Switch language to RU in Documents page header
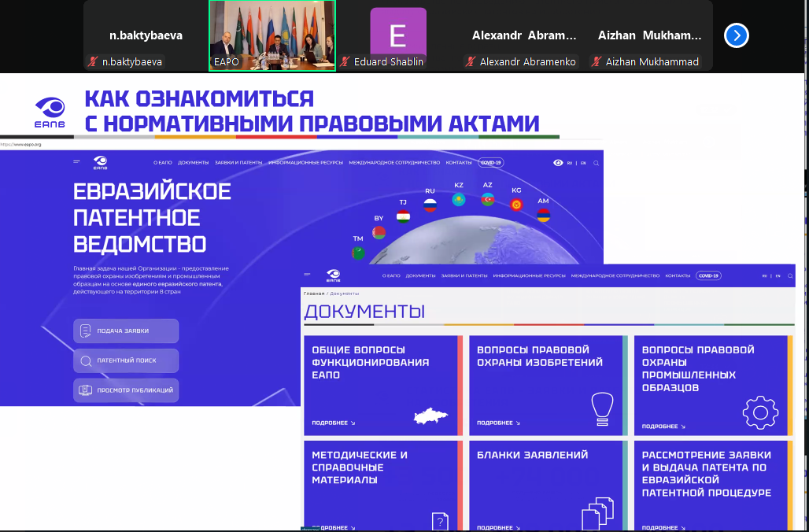 tap(764, 276)
